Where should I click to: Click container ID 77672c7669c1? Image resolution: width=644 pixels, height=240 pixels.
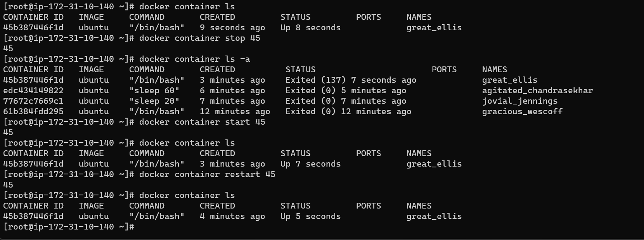[x=33, y=101]
